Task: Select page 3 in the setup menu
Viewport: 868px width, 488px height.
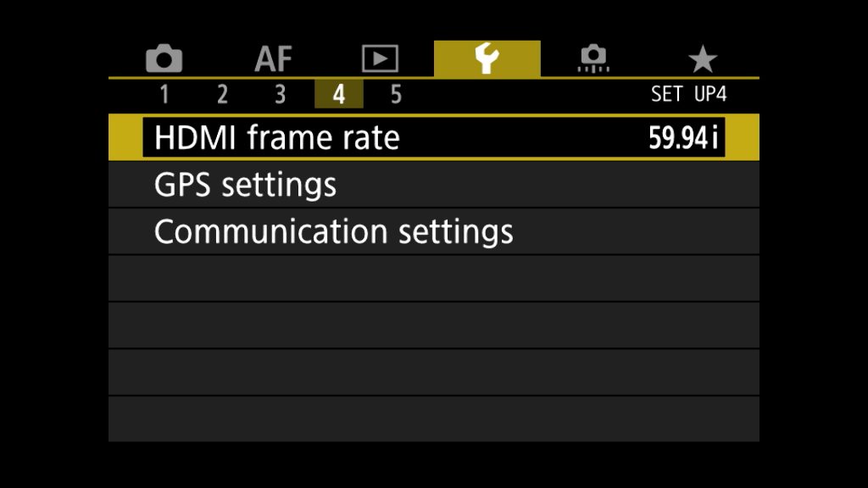Action: point(281,95)
